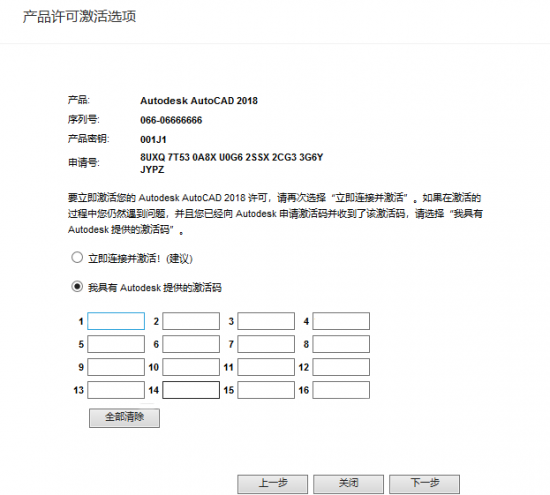The width and height of the screenshot is (550, 495).
Task: Click product name Autodesk AutoCAD 2018
Action: pos(199,101)
